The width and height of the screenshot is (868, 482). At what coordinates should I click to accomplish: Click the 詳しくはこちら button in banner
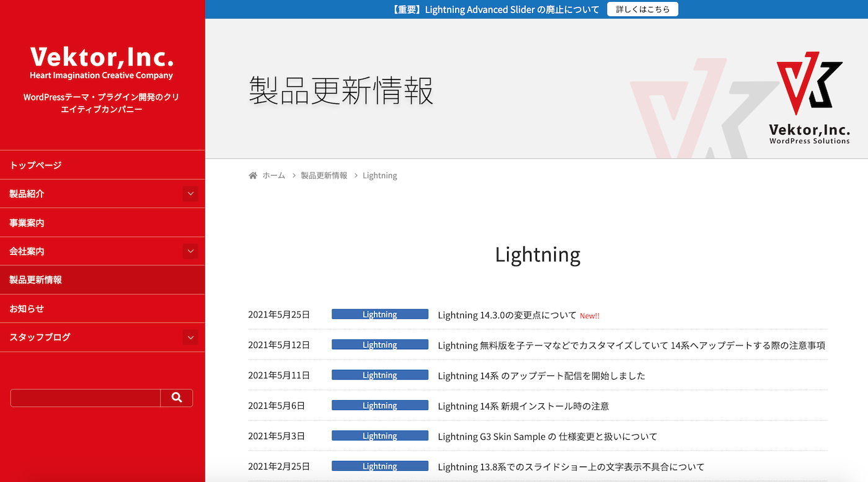pos(642,9)
